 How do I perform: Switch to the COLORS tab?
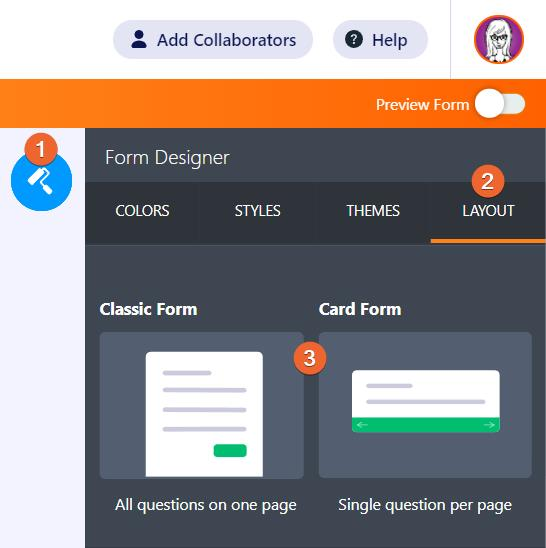click(142, 211)
